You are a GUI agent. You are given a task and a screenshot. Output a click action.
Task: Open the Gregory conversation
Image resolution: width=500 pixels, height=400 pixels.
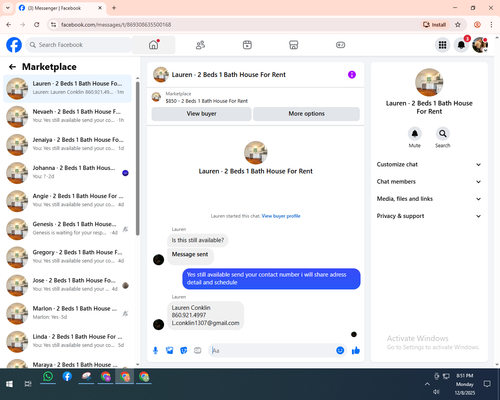coord(67,257)
